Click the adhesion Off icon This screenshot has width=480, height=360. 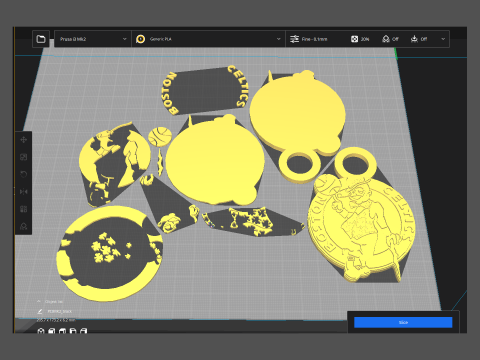tap(414, 39)
